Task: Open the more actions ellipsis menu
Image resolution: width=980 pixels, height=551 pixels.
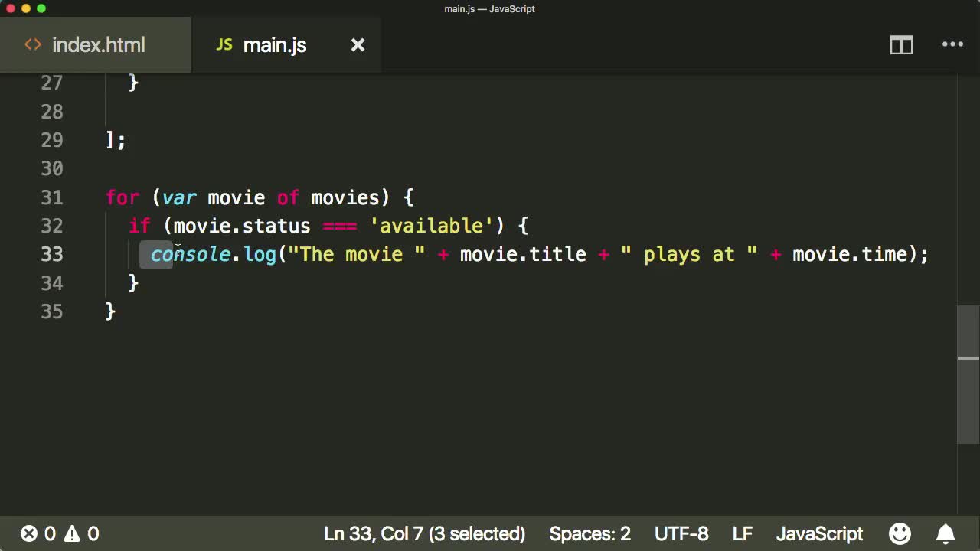Action: 952,44
